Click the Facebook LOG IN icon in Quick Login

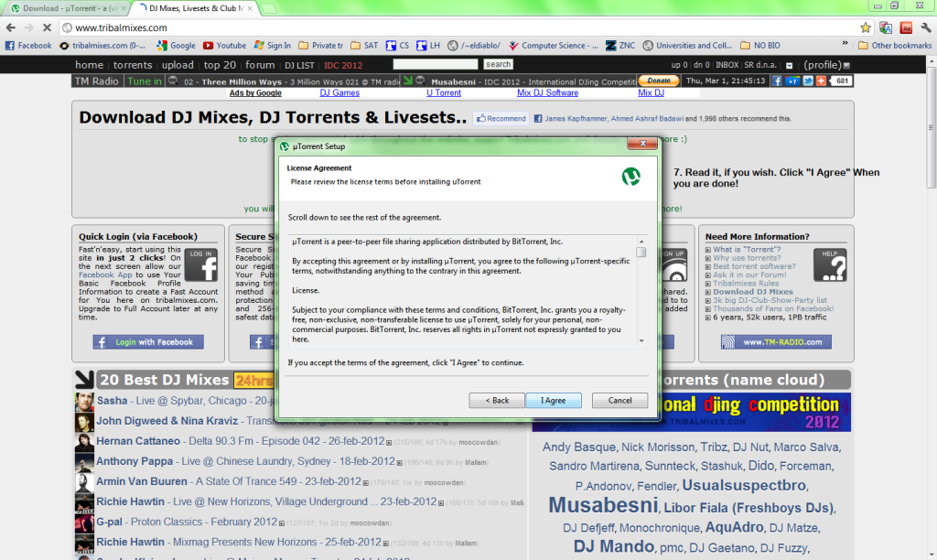coord(200,264)
